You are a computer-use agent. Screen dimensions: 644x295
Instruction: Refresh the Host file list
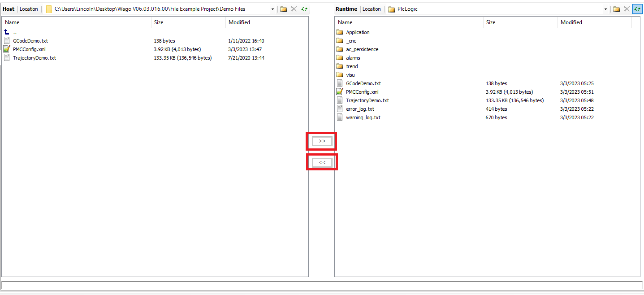click(304, 9)
